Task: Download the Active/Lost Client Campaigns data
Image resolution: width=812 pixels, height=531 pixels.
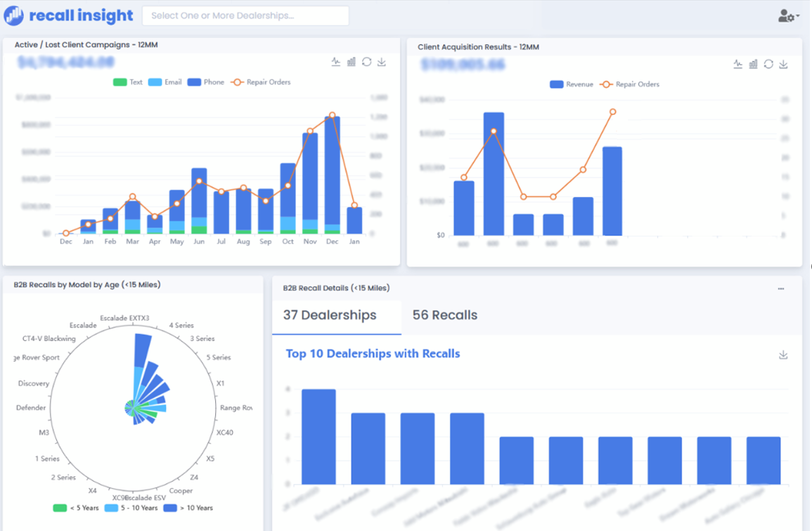Action: click(x=382, y=62)
